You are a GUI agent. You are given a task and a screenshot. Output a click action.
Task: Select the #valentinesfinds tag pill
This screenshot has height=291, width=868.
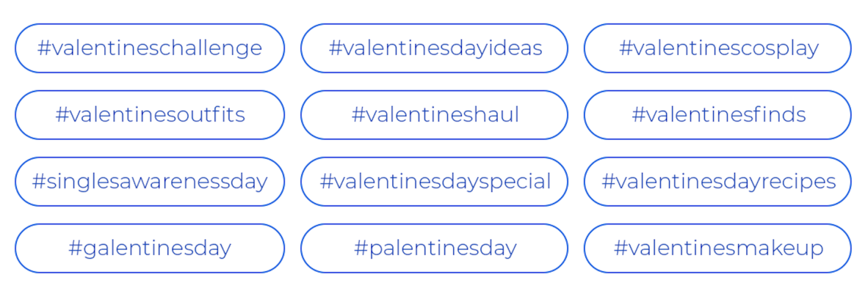718,115
